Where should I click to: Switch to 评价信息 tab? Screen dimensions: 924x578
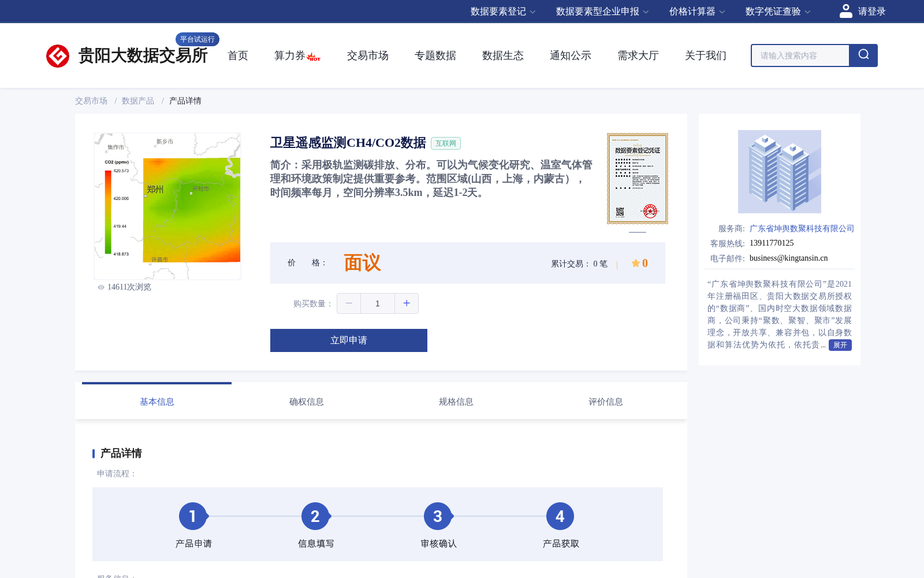point(606,402)
